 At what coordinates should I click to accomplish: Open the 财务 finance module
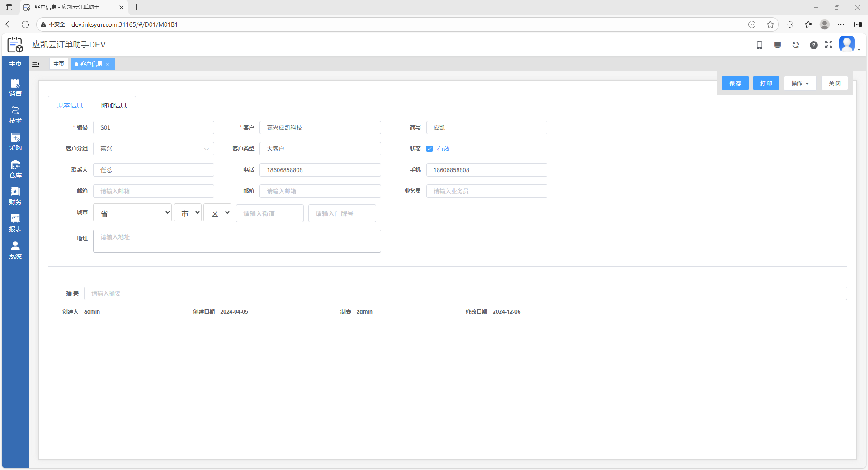pos(15,196)
